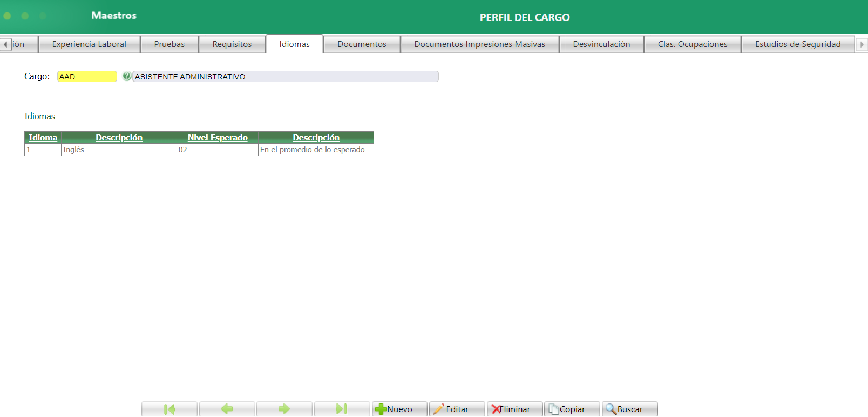Click the Copiar button

[x=572, y=409]
